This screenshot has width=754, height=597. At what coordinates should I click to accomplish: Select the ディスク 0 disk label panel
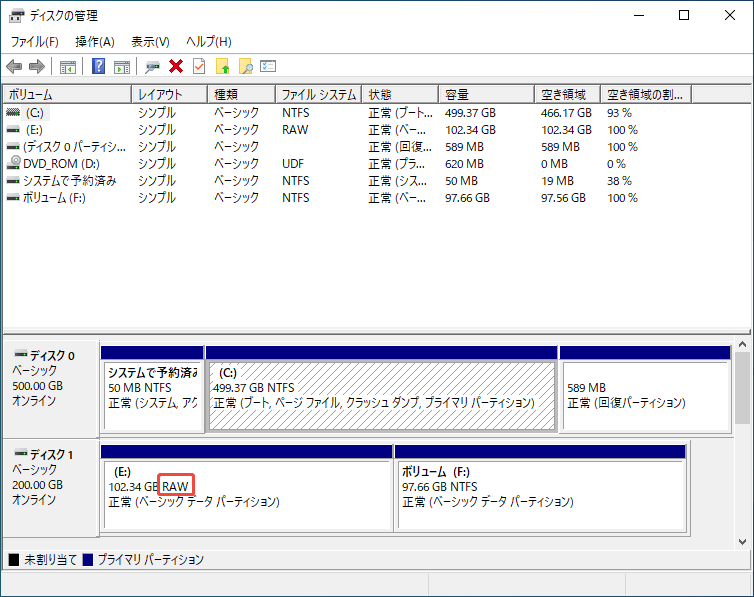pos(51,389)
